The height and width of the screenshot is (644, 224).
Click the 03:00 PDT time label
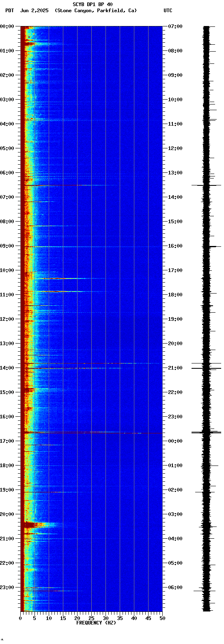7,100
